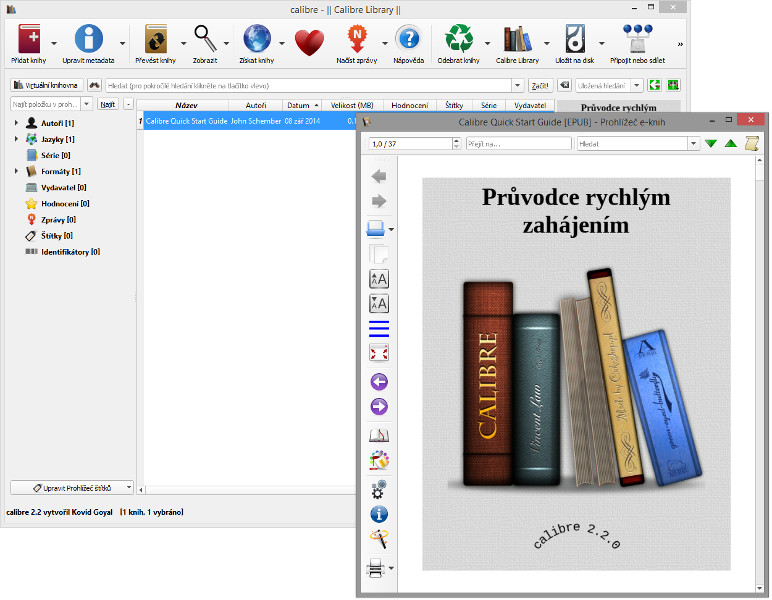Click the Připojit nebo sdílet icon
The image size is (772, 600).
638,38
